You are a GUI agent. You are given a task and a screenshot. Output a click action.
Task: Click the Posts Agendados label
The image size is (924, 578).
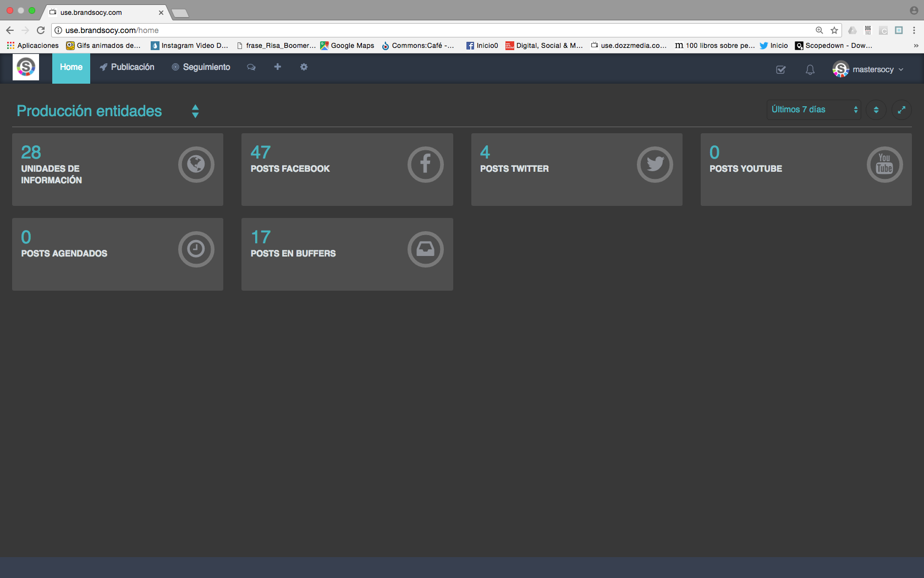tap(64, 253)
